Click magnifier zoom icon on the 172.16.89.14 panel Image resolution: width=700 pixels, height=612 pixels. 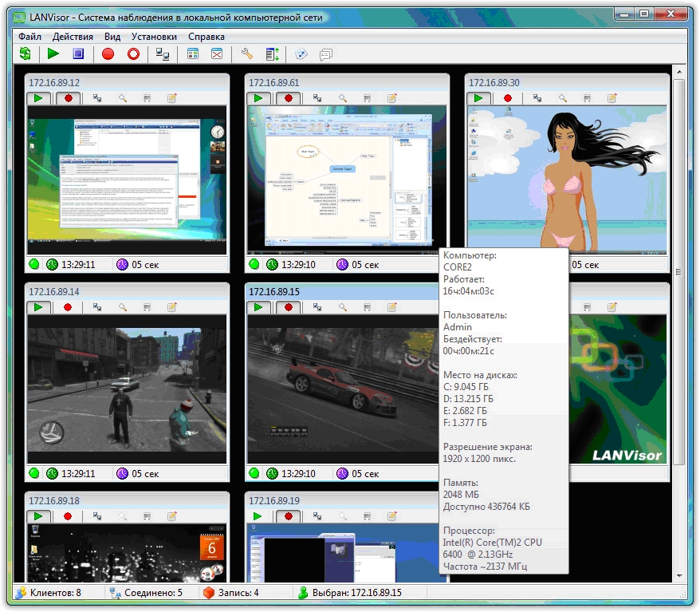[123, 307]
